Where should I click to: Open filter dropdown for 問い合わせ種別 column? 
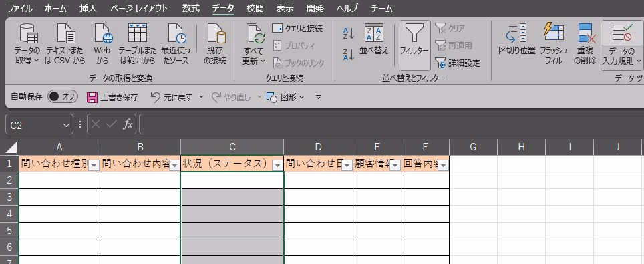[x=94, y=165]
